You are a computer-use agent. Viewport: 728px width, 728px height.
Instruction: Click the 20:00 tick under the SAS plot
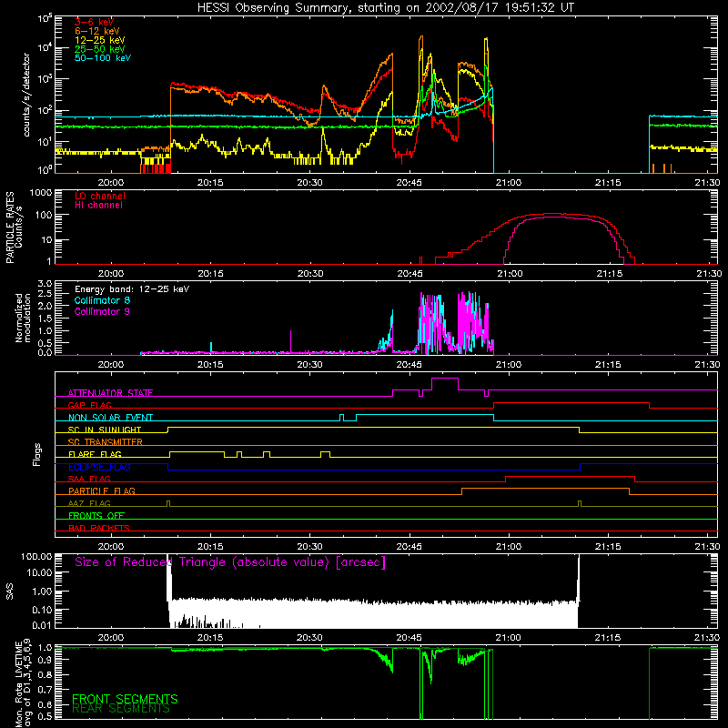[x=110, y=638]
